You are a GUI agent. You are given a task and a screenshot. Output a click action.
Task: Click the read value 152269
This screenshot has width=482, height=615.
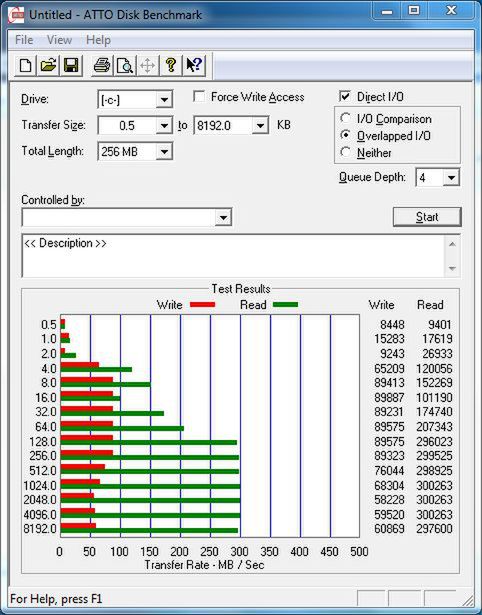pos(434,382)
